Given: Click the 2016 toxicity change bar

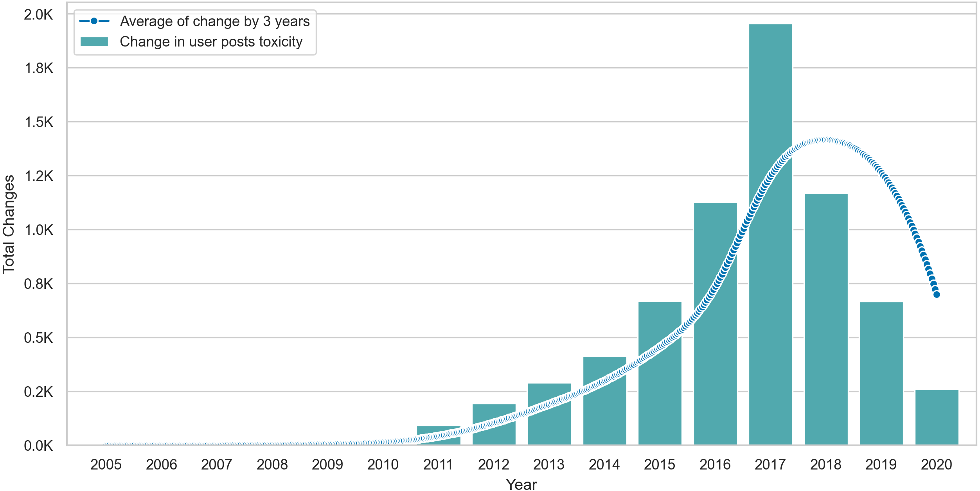Looking at the screenshot, I should point(715,324).
